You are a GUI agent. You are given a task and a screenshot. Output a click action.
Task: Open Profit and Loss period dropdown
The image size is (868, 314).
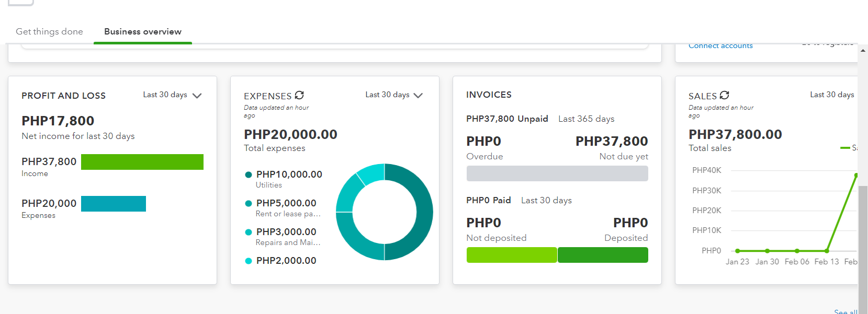click(172, 95)
